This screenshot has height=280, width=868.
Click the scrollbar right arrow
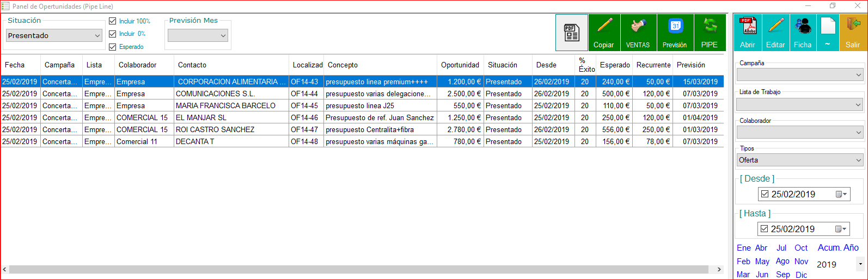(x=719, y=269)
